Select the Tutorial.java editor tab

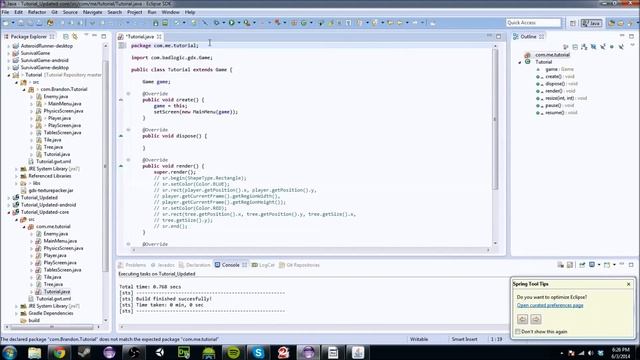[x=140, y=37]
